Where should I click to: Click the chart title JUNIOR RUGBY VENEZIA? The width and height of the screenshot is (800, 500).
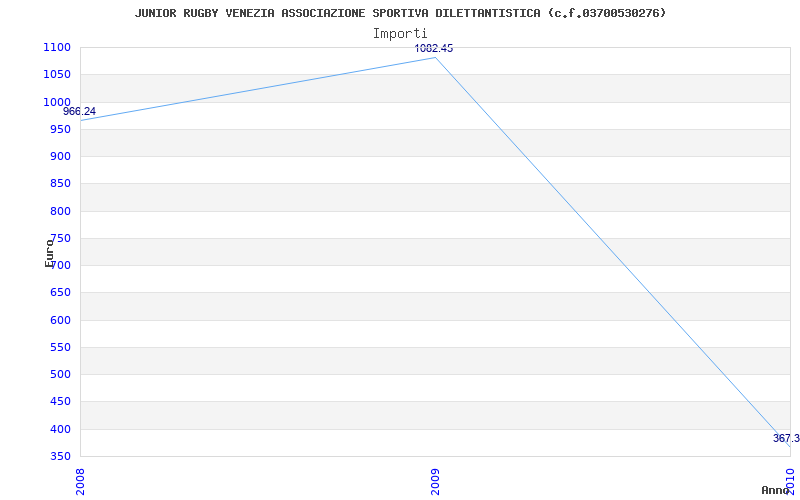point(401,13)
